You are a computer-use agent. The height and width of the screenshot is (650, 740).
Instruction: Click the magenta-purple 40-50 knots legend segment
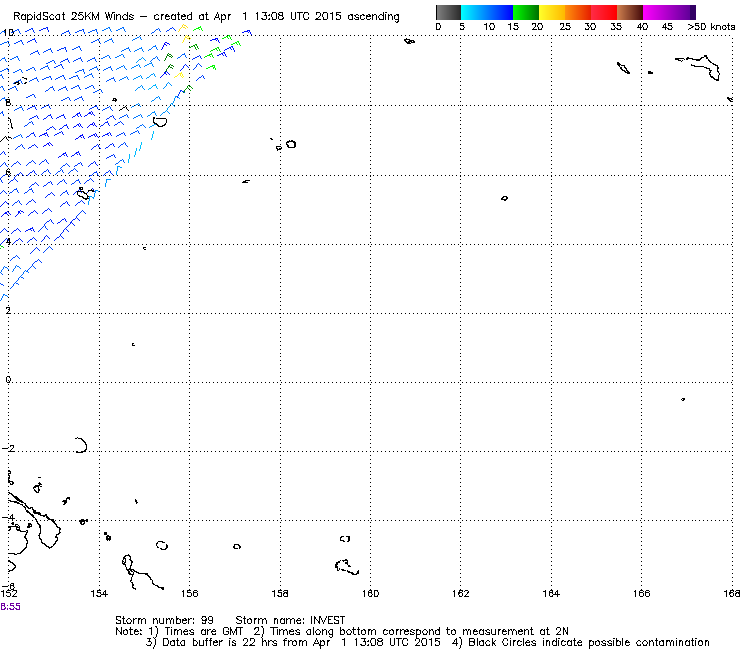669,12
